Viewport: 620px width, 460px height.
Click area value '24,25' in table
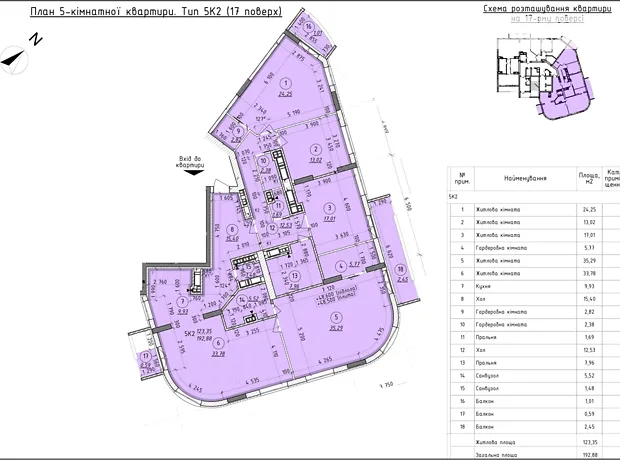click(589, 210)
